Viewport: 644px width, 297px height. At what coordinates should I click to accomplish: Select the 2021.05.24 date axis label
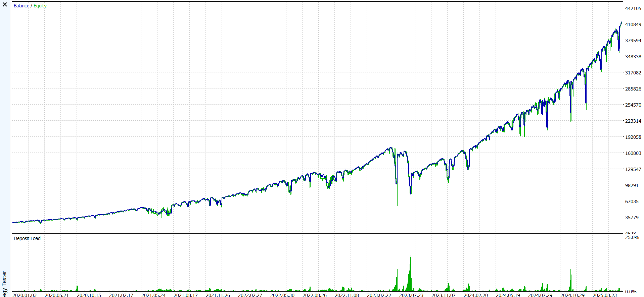(153, 295)
